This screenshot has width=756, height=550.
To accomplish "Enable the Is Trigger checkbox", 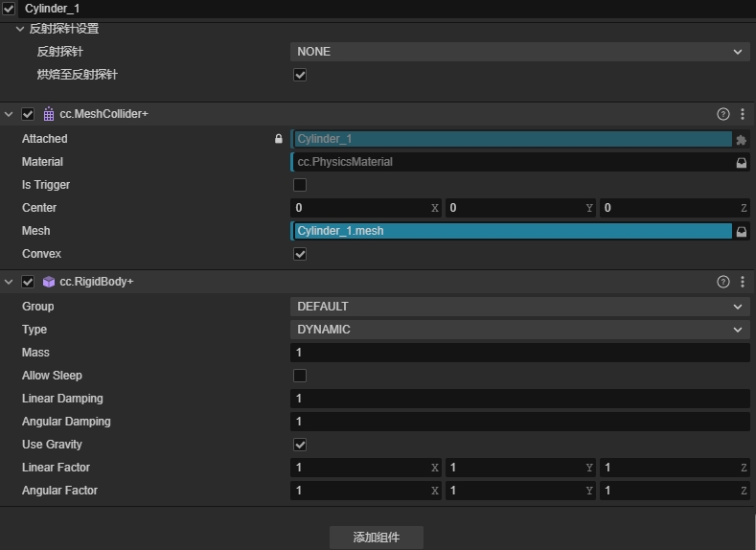I will point(299,185).
